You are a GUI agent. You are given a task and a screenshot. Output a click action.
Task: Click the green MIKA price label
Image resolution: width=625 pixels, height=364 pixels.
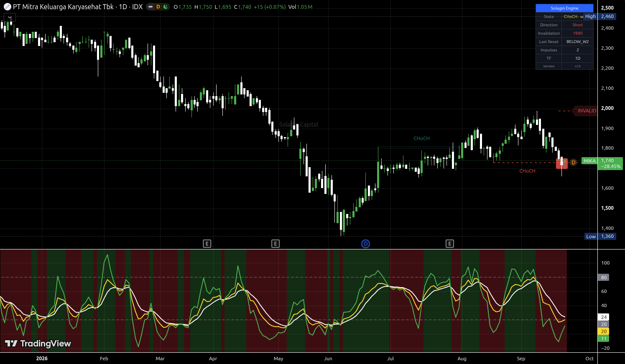(x=589, y=161)
